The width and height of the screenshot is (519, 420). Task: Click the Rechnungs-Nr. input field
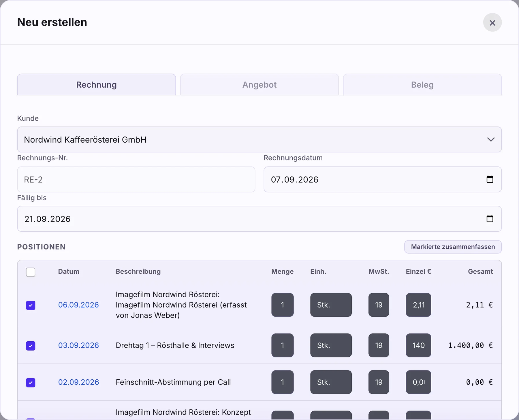pyautogui.click(x=136, y=179)
